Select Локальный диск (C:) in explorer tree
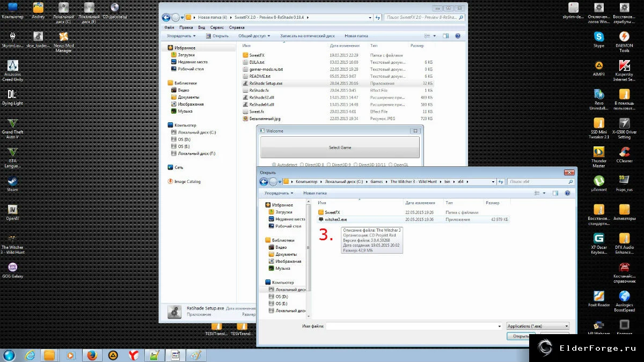This screenshot has height=362, width=644. pyautogui.click(x=197, y=132)
